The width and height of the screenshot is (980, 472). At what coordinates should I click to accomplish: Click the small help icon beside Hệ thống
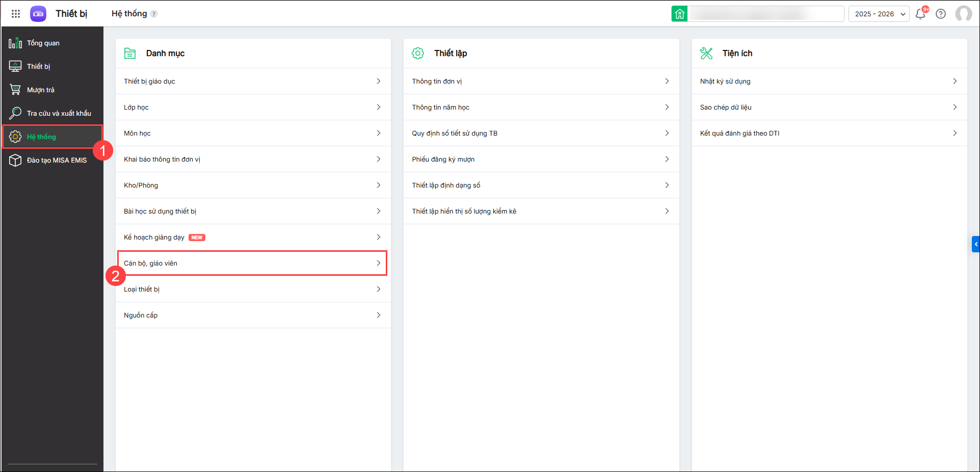tap(154, 14)
